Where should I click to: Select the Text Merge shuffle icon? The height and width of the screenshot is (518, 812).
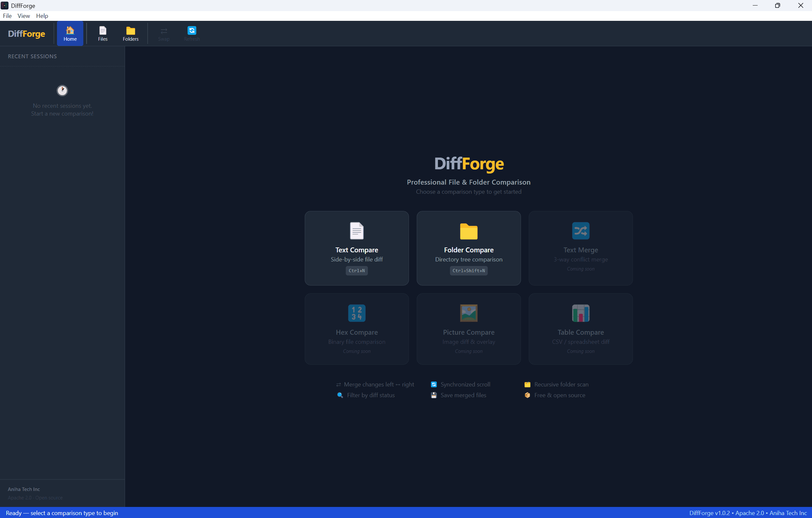coord(581,231)
